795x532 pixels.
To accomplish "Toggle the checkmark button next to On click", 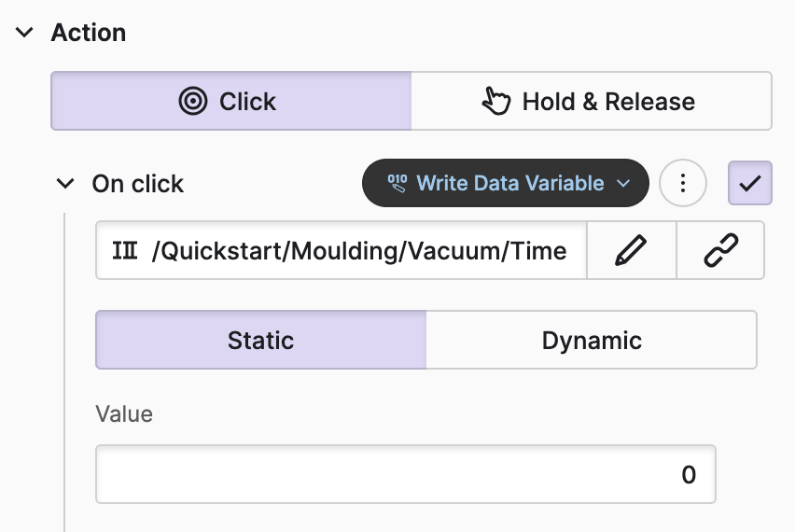I will point(749,183).
